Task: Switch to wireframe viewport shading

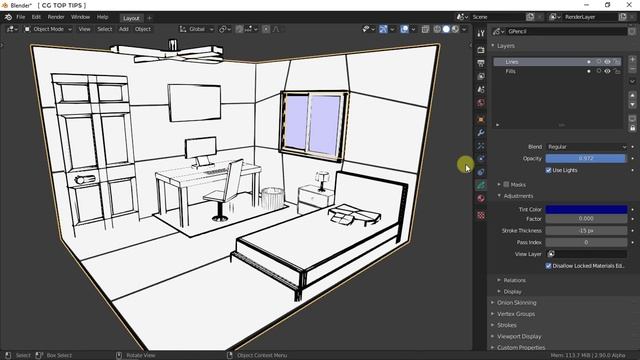Action: 437,29
